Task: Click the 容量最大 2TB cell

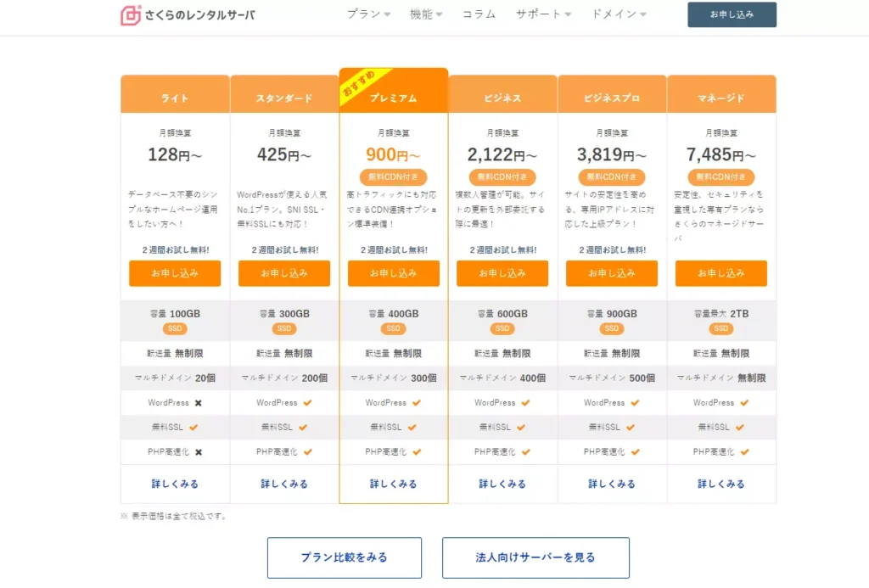Action: [721, 321]
